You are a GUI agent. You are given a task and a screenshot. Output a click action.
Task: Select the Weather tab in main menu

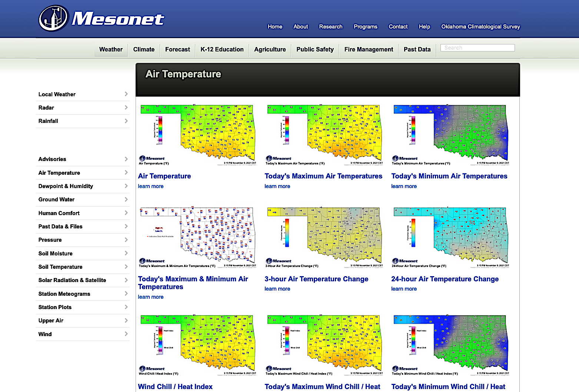pyautogui.click(x=111, y=50)
